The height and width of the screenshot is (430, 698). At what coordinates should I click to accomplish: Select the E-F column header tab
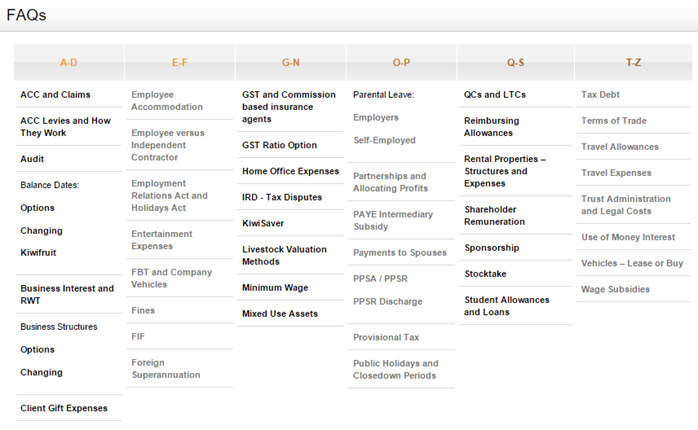coord(179,62)
